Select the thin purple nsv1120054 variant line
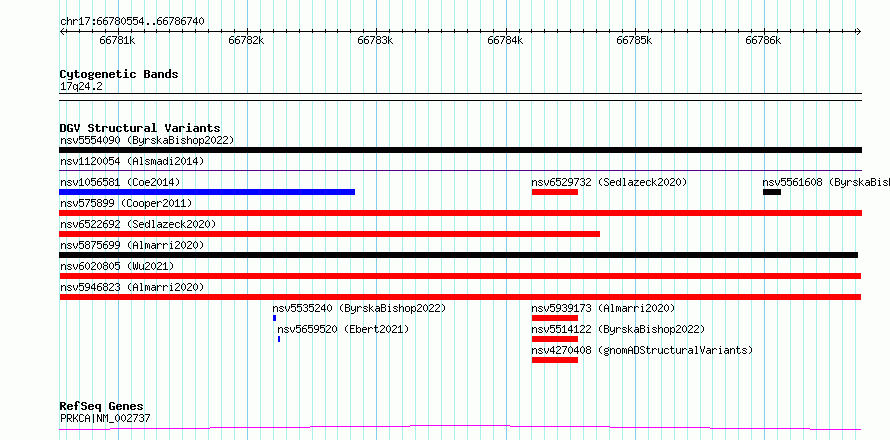Viewport: 890px width, 440px height. tap(460, 170)
